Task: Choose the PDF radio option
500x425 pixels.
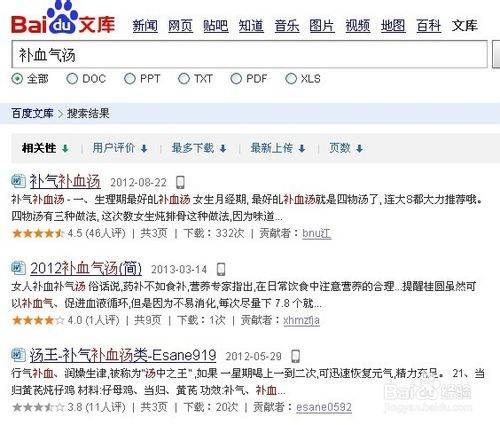Action: 236,79
